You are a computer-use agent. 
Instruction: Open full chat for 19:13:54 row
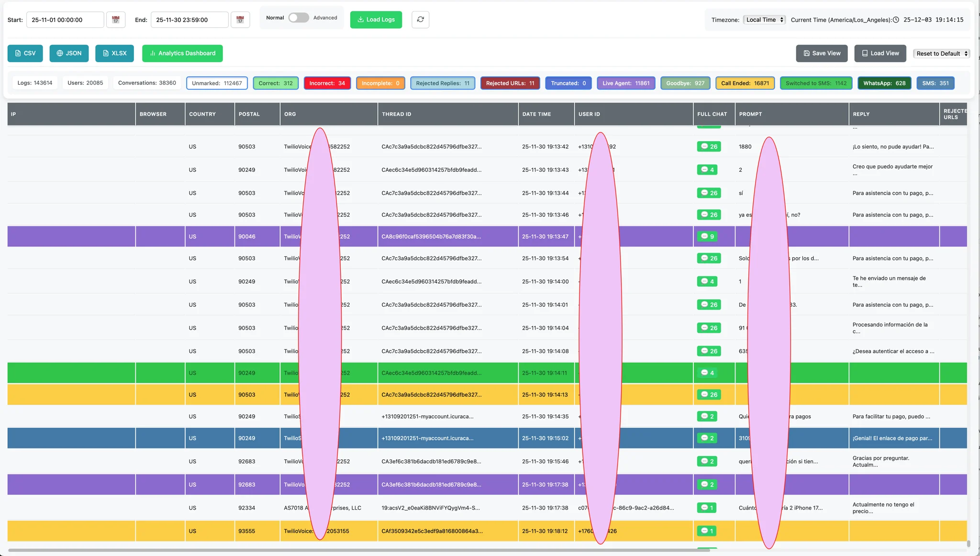[x=709, y=258]
